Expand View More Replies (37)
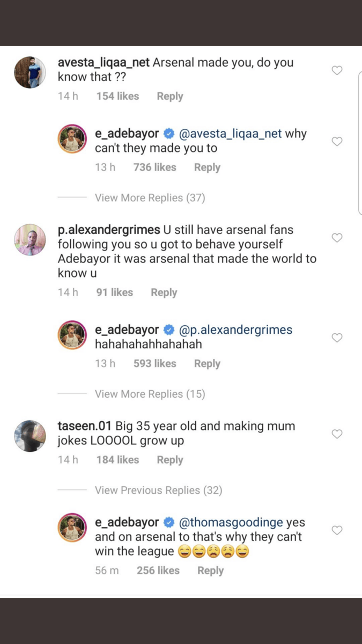This screenshot has width=362, height=644. [x=150, y=198]
